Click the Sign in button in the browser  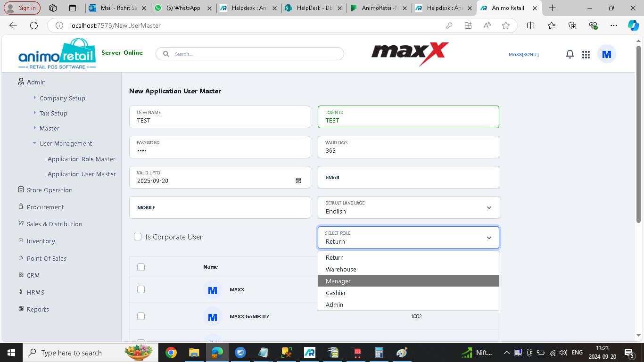[x=22, y=8]
